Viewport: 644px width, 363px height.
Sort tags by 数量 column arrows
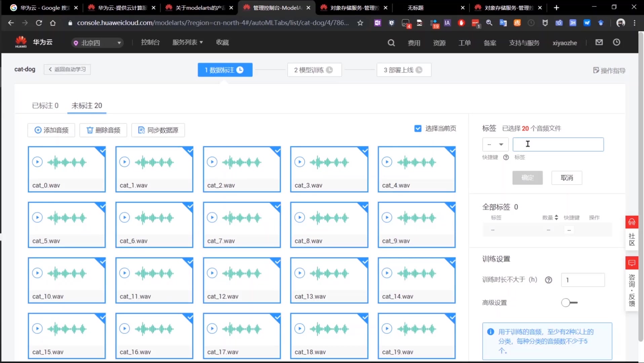click(x=556, y=217)
